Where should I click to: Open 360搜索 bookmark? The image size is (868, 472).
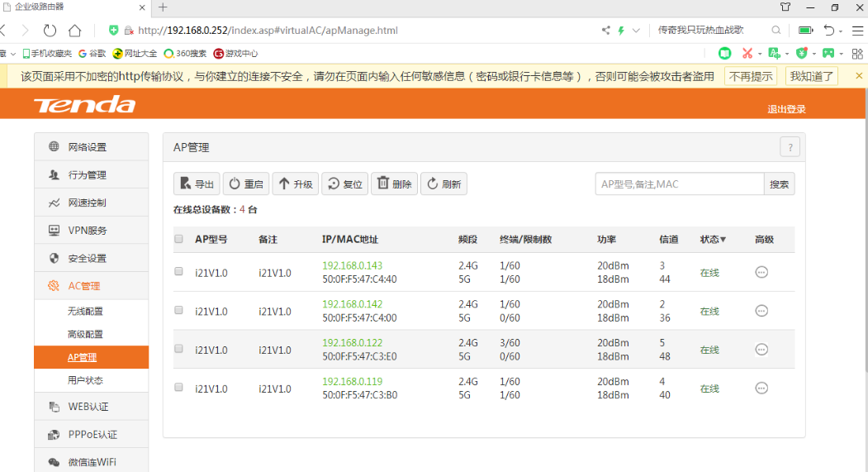(185, 54)
